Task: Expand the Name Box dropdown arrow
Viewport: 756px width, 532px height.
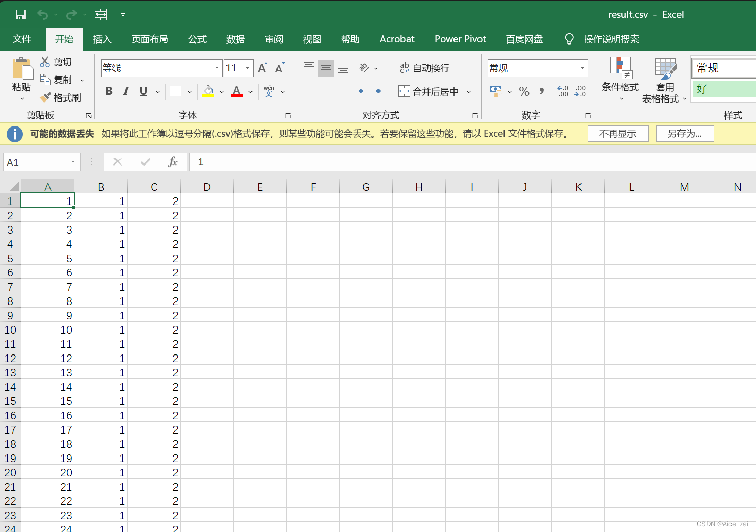Action: pos(73,162)
